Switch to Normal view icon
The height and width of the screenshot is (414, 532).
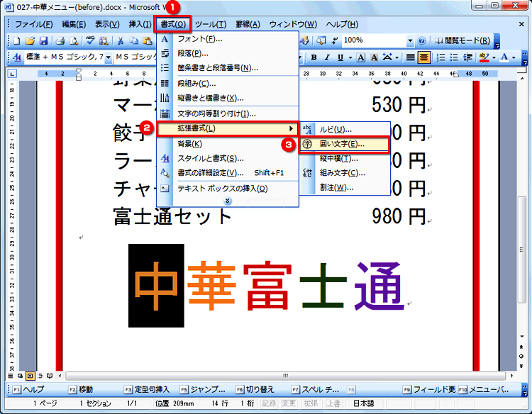point(10,376)
